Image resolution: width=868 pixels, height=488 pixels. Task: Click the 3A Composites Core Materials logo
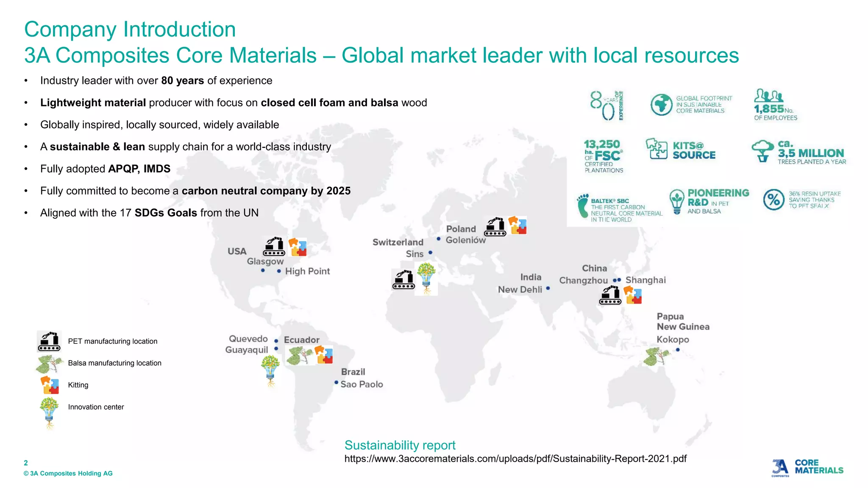pyautogui.click(x=807, y=468)
